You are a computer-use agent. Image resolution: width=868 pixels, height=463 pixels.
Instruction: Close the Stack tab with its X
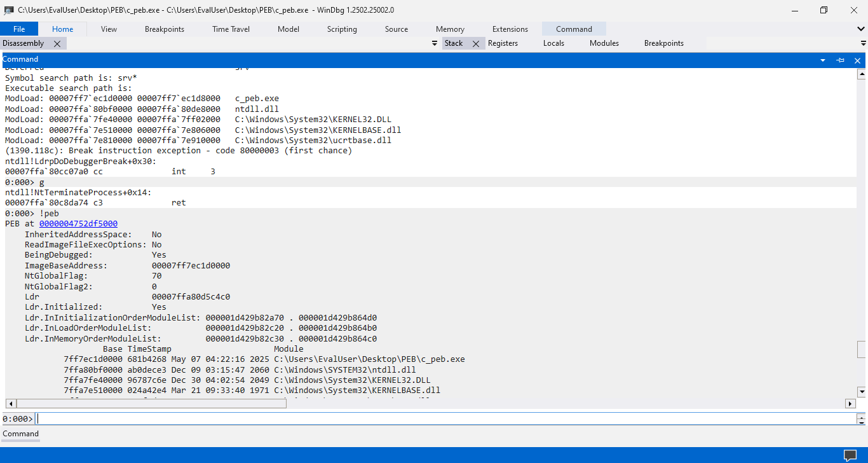(475, 43)
